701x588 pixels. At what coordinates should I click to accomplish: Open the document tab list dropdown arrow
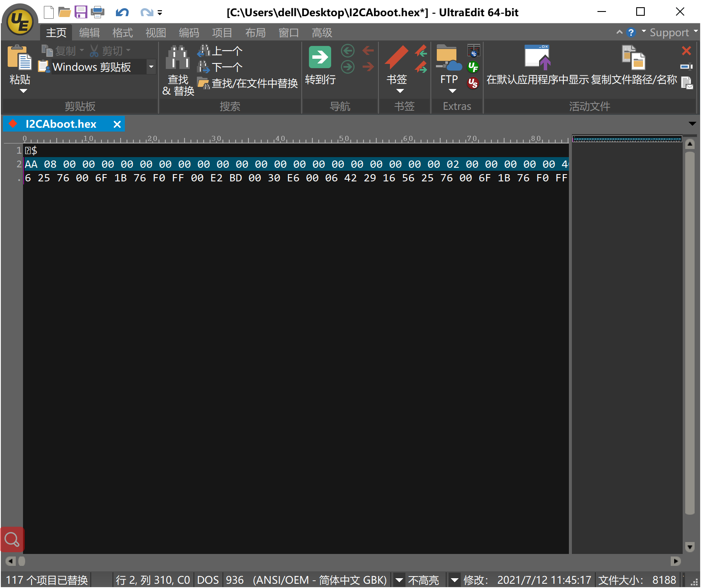(692, 123)
